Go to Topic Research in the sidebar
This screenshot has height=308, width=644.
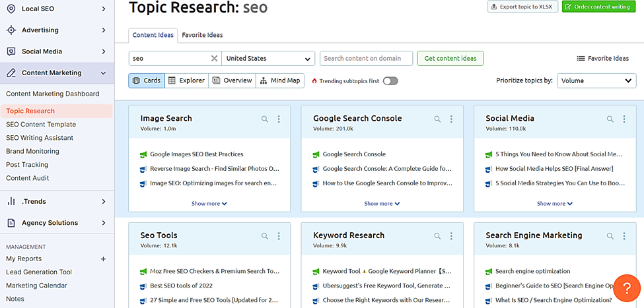click(56, 111)
